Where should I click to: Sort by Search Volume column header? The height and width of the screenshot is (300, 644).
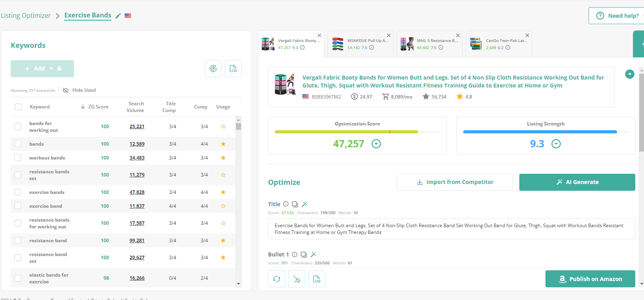coord(135,107)
